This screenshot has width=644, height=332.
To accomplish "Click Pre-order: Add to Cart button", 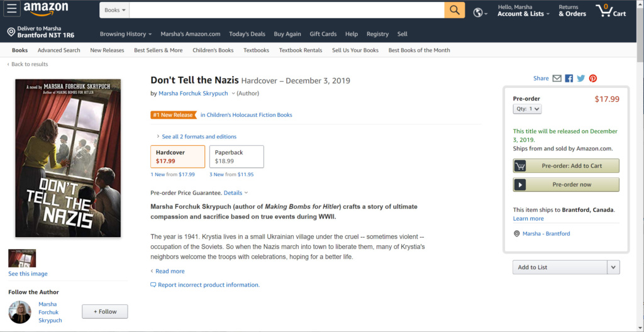I will 566,166.
